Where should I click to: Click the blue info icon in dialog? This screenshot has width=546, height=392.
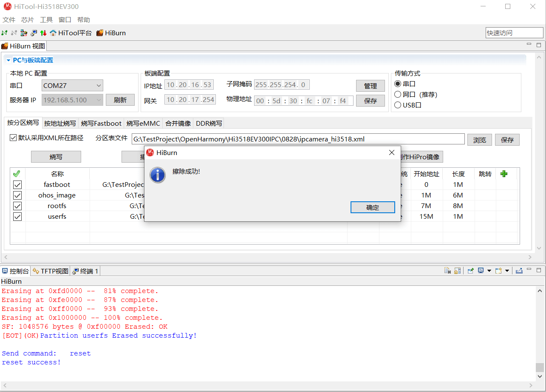pos(158,175)
